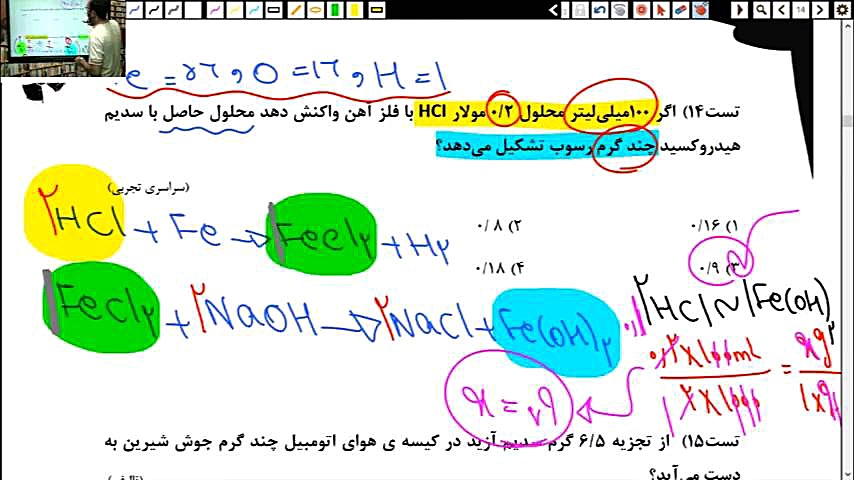Open the magnifier search tool
854x480 pixels.
(761, 10)
